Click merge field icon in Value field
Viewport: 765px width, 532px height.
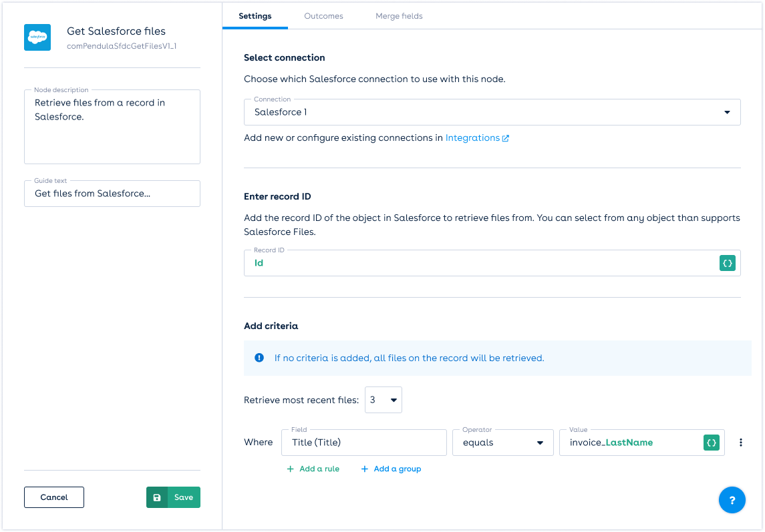pyautogui.click(x=712, y=442)
